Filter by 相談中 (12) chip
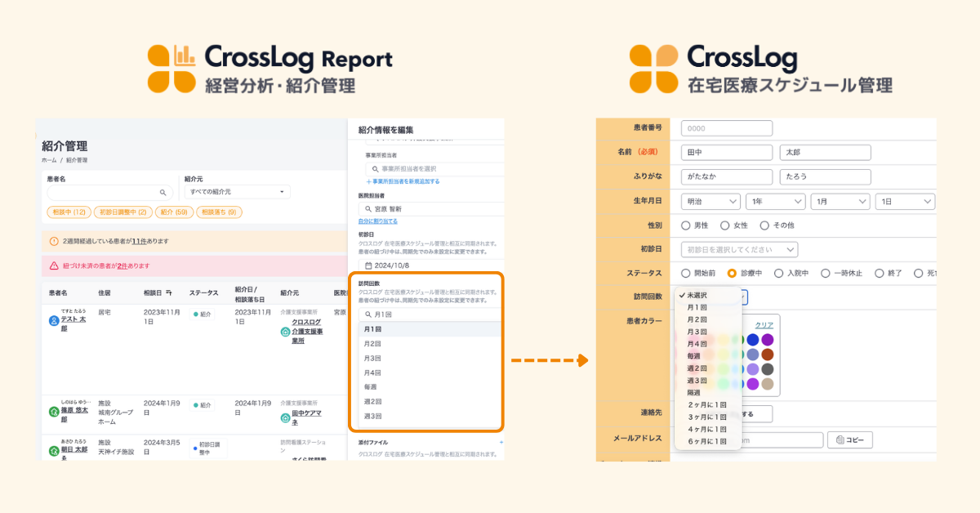The width and height of the screenshot is (980, 513). click(x=69, y=212)
